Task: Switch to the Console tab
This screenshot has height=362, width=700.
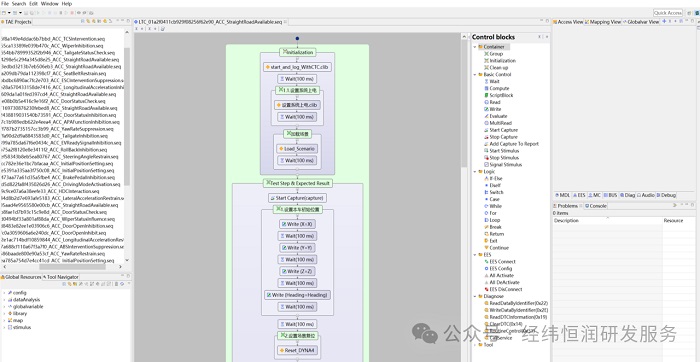Action: [x=596, y=206]
